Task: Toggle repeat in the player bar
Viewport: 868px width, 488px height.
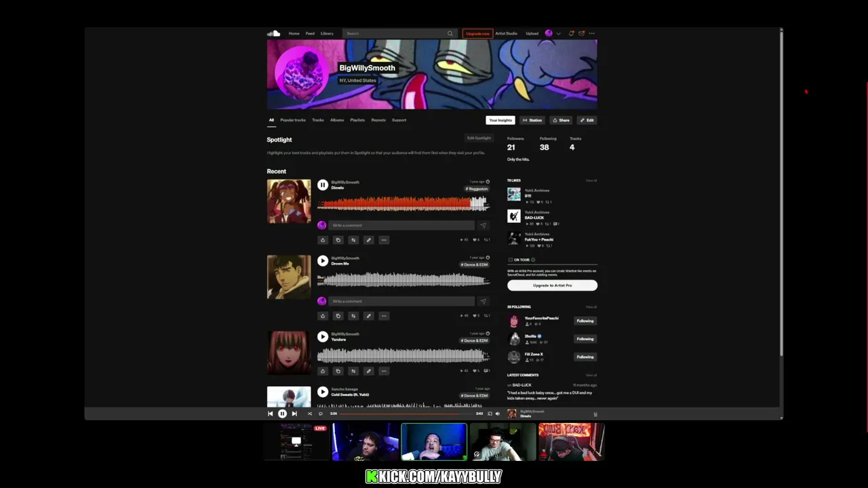Action: coord(321,413)
